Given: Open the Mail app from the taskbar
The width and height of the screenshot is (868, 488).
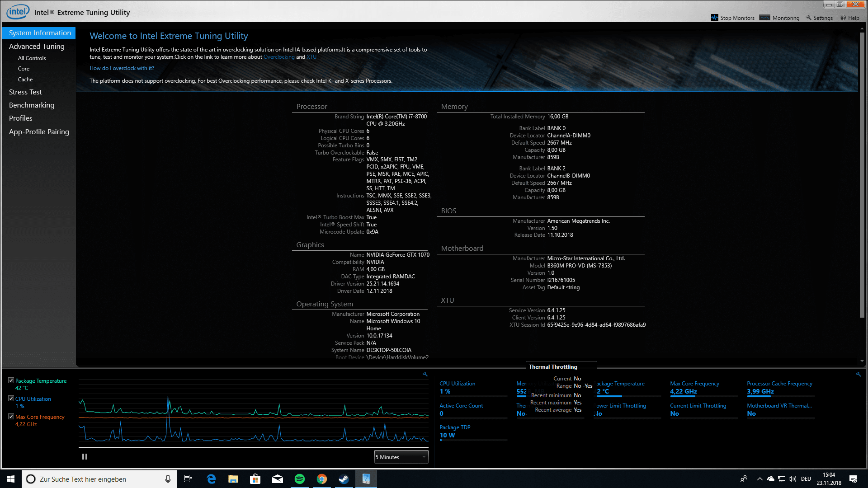Looking at the screenshot, I should (277, 479).
